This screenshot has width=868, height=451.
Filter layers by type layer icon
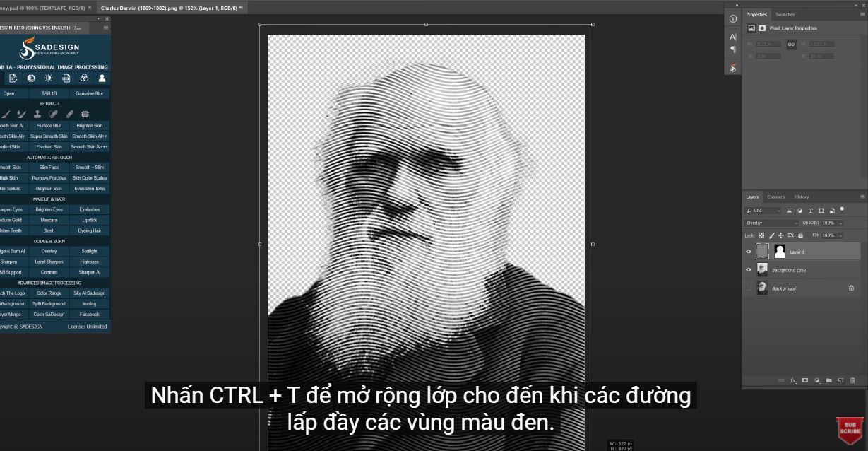pyautogui.click(x=810, y=211)
